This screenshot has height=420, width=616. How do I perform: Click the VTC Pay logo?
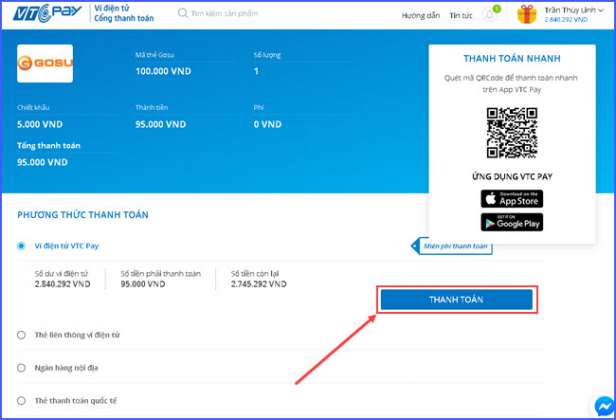coord(47,13)
